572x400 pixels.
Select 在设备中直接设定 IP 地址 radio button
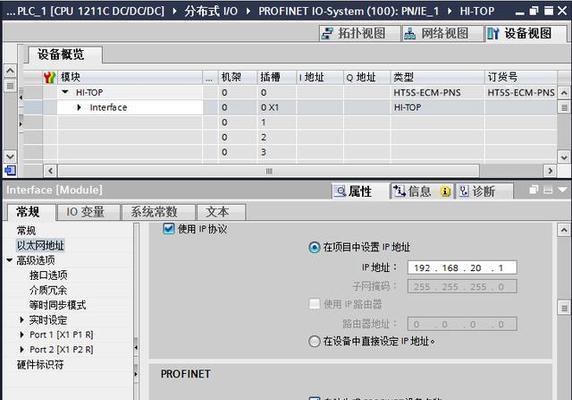(x=314, y=341)
